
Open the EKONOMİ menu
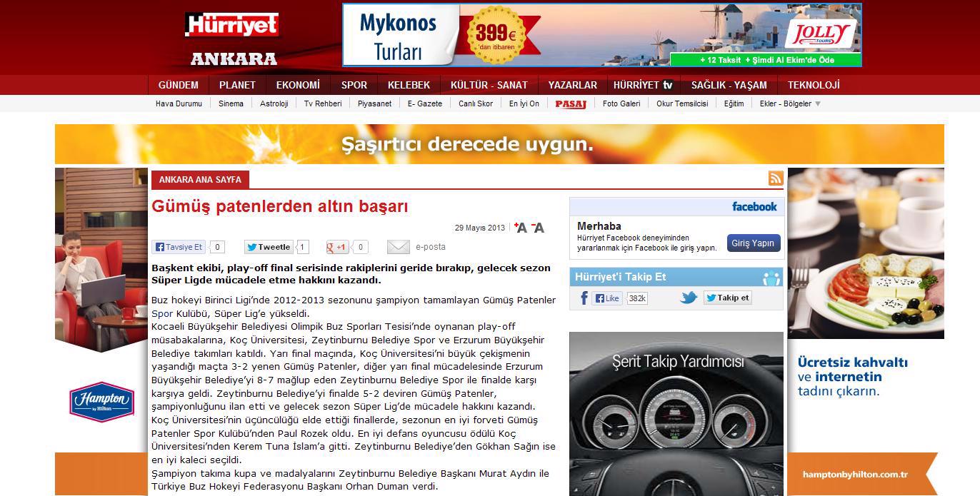pos(298,85)
